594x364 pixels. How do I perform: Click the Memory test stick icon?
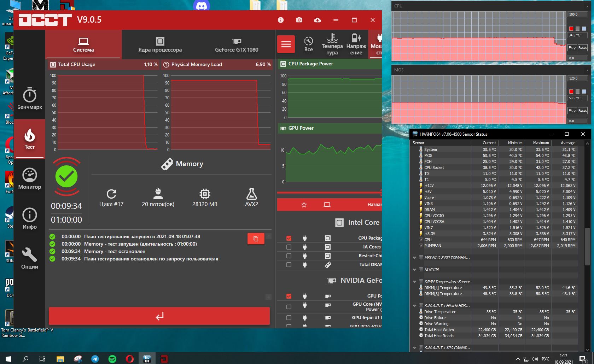(167, 164)
